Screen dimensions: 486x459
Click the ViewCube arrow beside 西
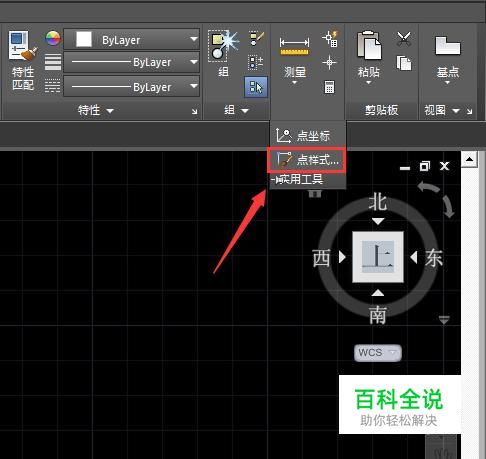tap(342, 257)
